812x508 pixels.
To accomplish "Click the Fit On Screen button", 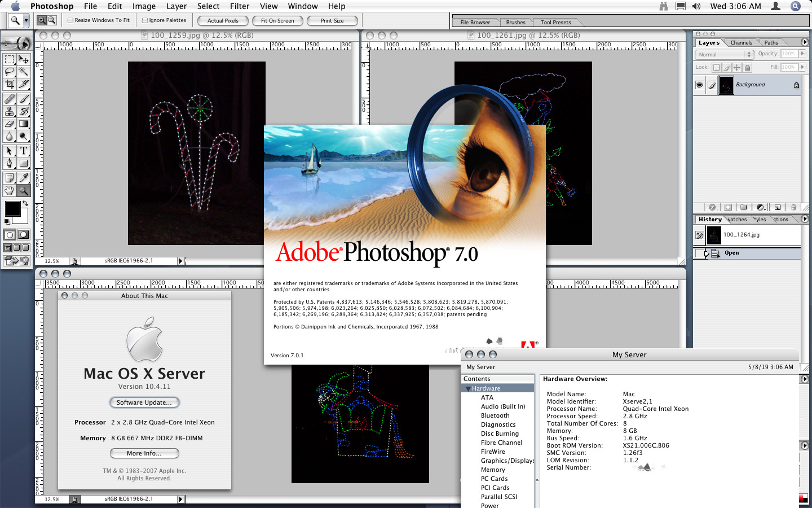I will click(277, 20).
